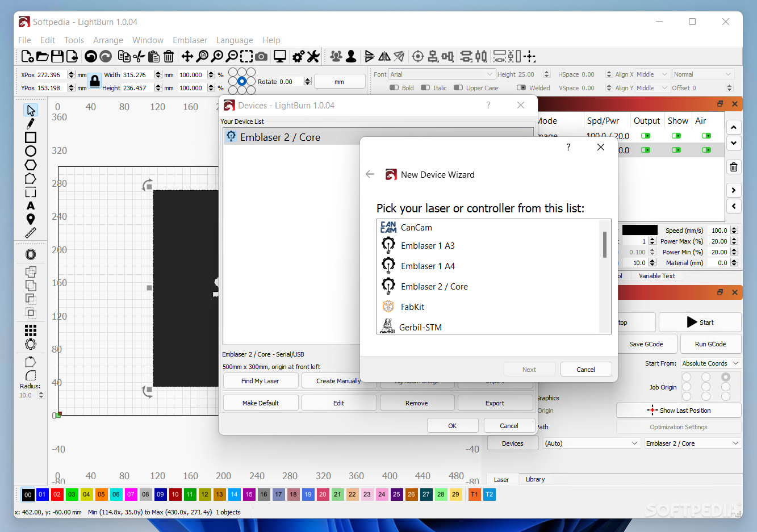The height and width of the screenshot is (532, 757).
Task: Toggle Air switch for first layer row
Action: [706, 136]
